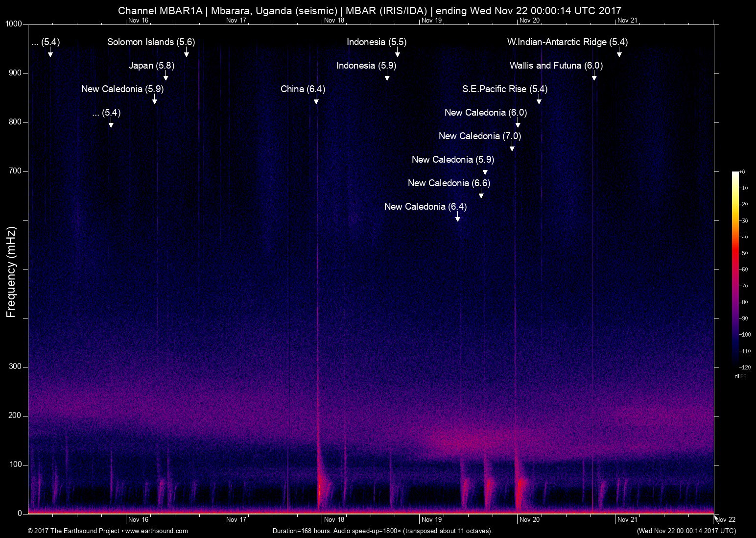
Task: Click the Indonesia (5.5) annotation
Action: coord(376,42)
